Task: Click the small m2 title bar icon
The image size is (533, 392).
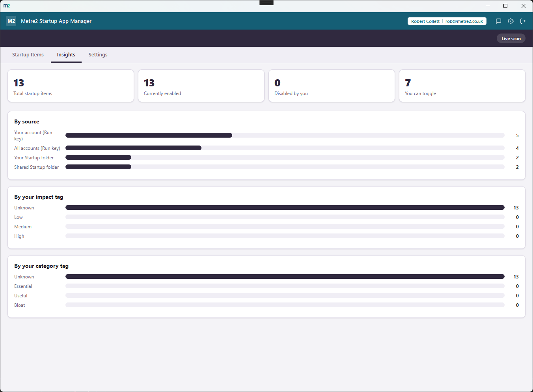Action: click(x=7, y=6)
